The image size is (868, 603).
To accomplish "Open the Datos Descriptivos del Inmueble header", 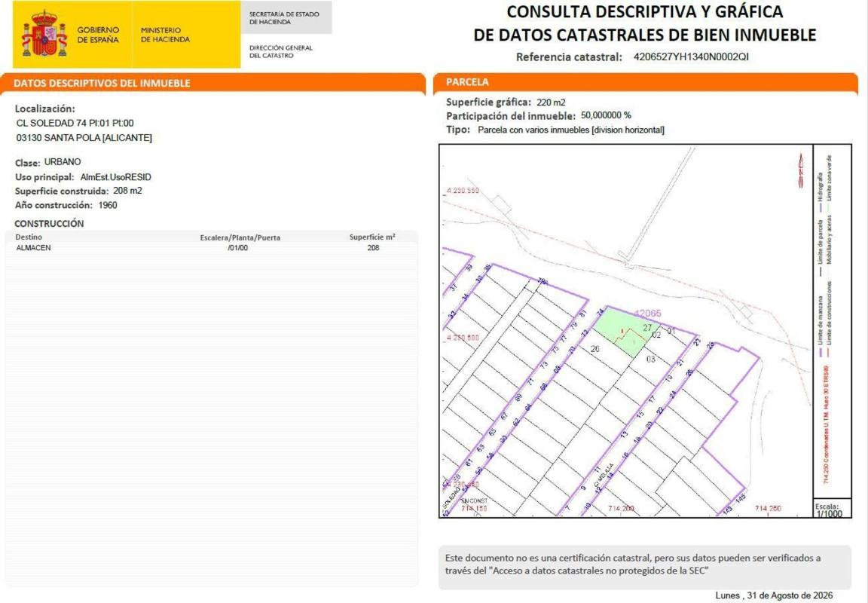I will [213, 83].
